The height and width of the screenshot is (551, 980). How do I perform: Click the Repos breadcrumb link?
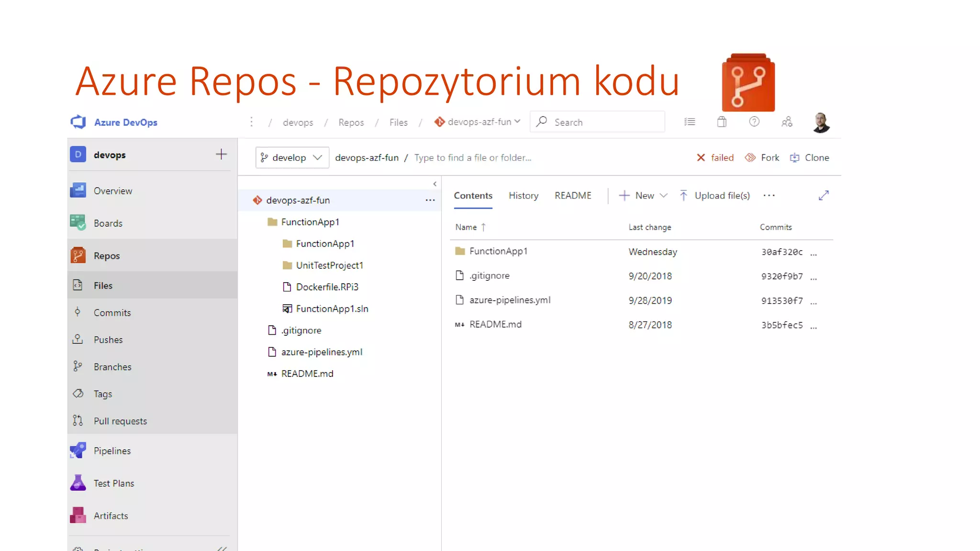(x=351, y=122)
